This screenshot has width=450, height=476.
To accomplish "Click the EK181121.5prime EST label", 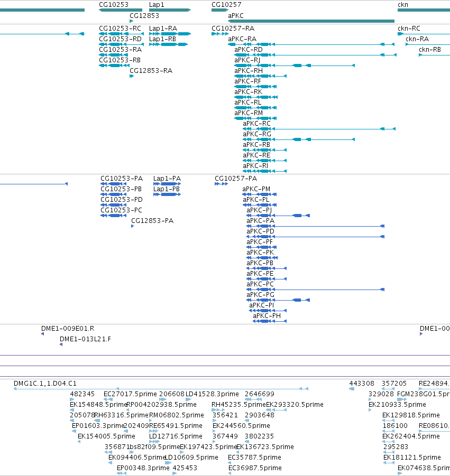I will (x=412, y=458).
